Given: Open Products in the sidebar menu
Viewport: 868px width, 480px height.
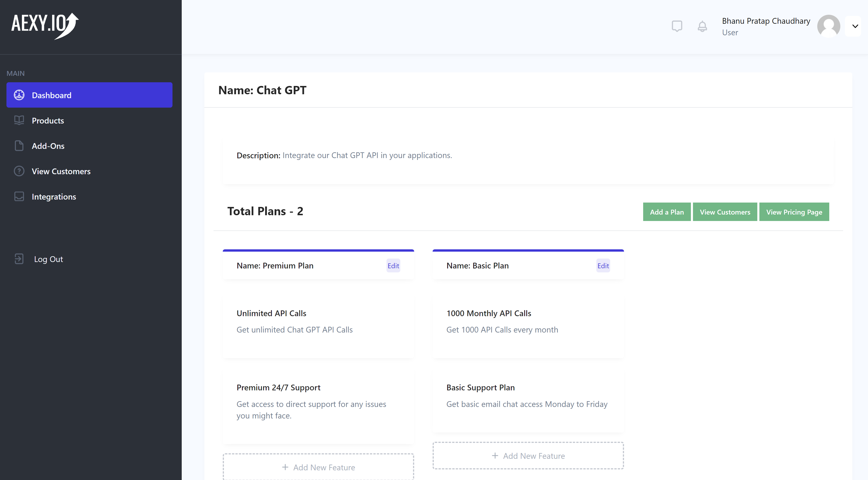Looking at the screenshot, I should point(48,121).
